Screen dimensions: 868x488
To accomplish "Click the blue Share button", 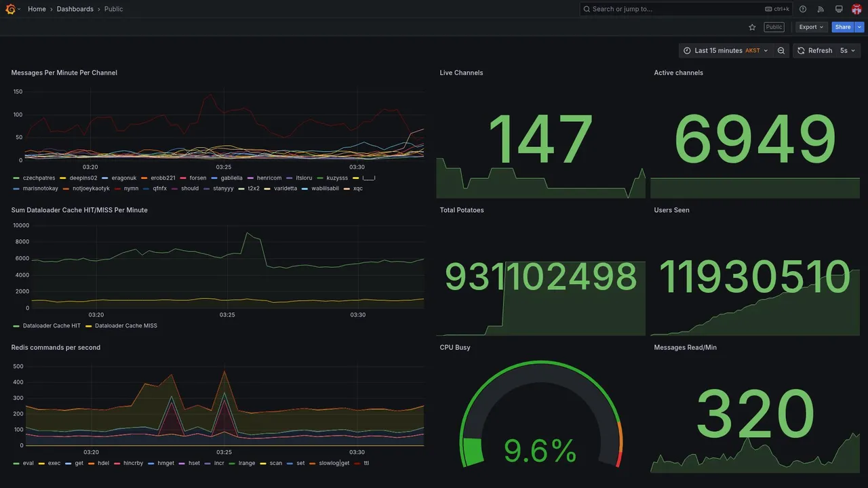I will [x=843, y=27].
